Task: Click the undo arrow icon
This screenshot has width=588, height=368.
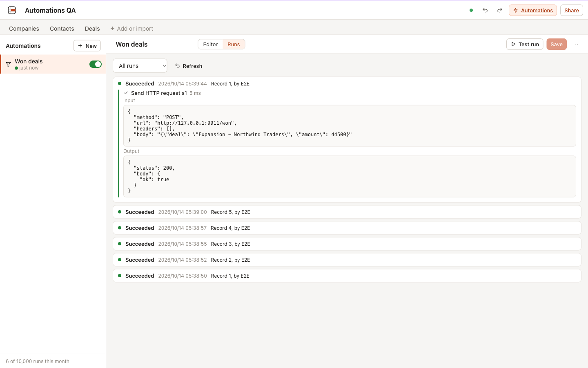Action: pos(485,10)
